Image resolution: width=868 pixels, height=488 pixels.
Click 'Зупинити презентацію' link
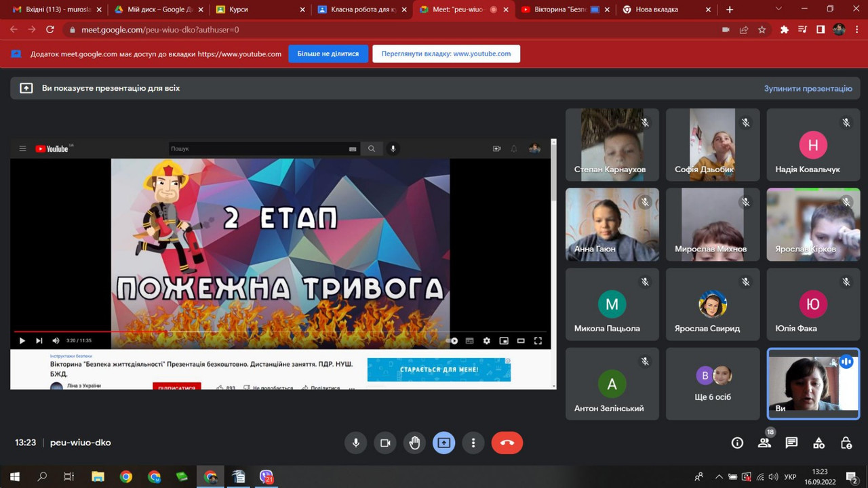pos(808,88)
